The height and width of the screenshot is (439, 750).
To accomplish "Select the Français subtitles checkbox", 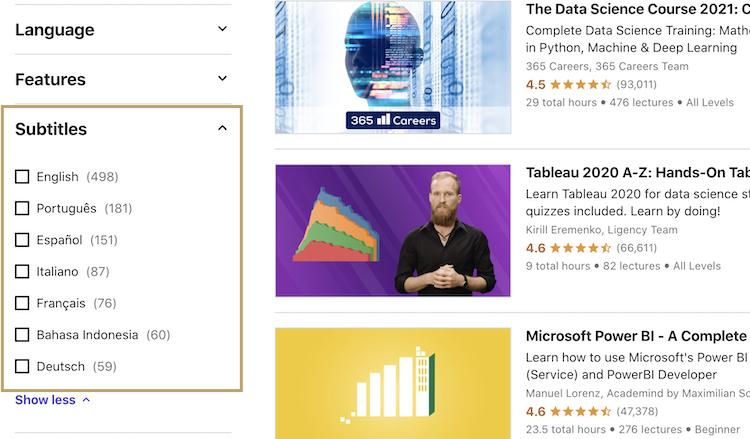I will pyautogui.click(x=22, y=303).
